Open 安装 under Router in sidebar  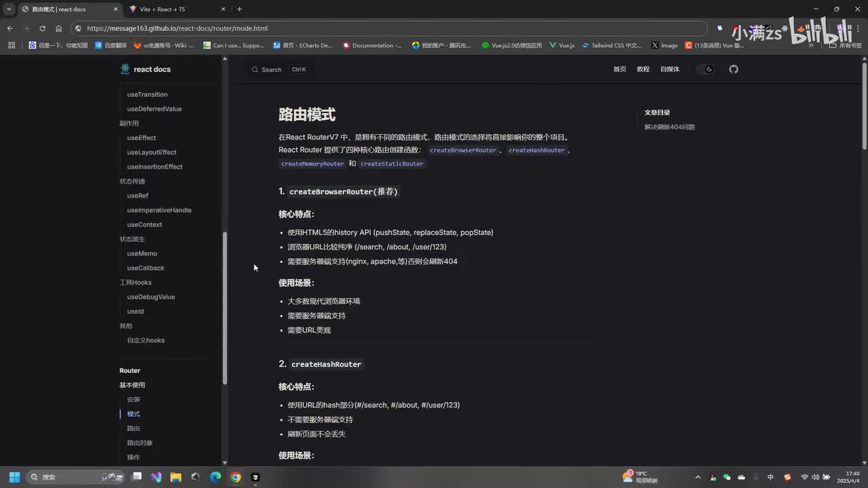coord(134,400)
